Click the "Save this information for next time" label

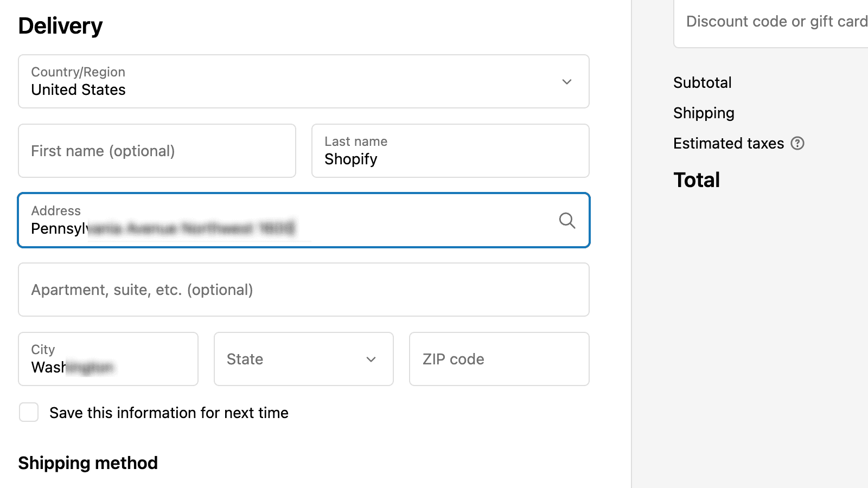(x=169, y=413)
